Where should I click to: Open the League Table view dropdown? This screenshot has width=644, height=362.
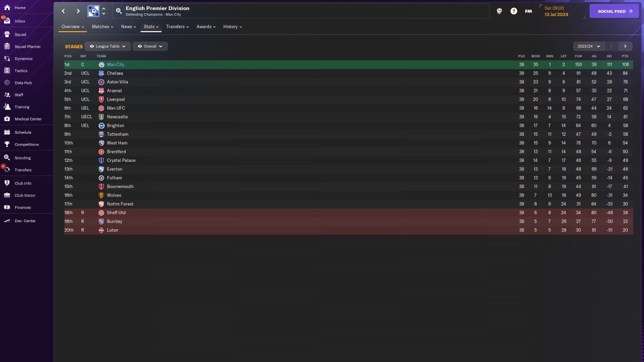(108, 46)
